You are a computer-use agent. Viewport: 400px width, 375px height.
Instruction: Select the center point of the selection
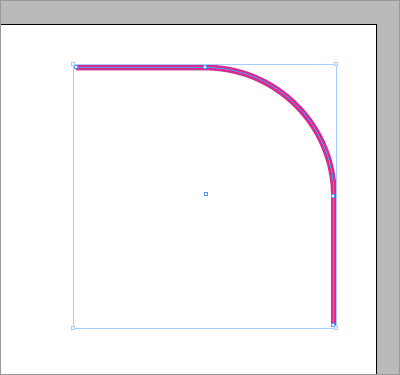(x=206, y=194)
